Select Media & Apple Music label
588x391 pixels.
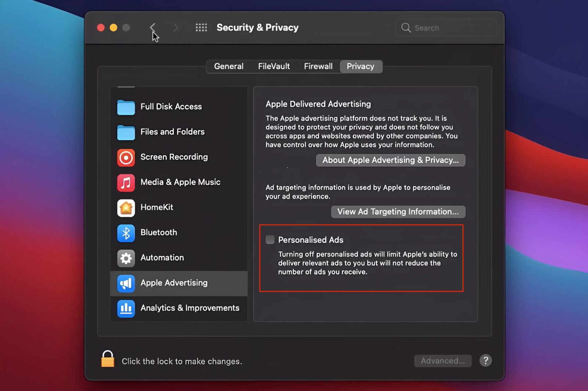pos(180,182)
